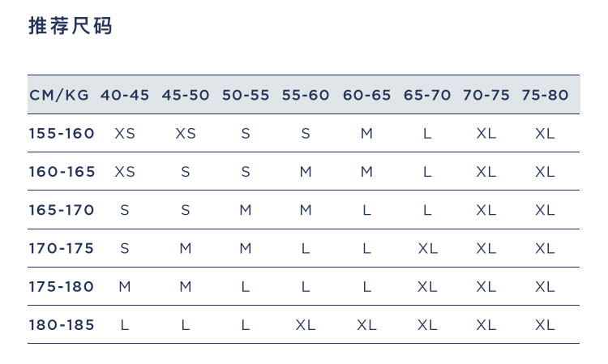Click the 180-185 height row label
Viewport: 608px width, 364px height.
[x=62, y=325]
